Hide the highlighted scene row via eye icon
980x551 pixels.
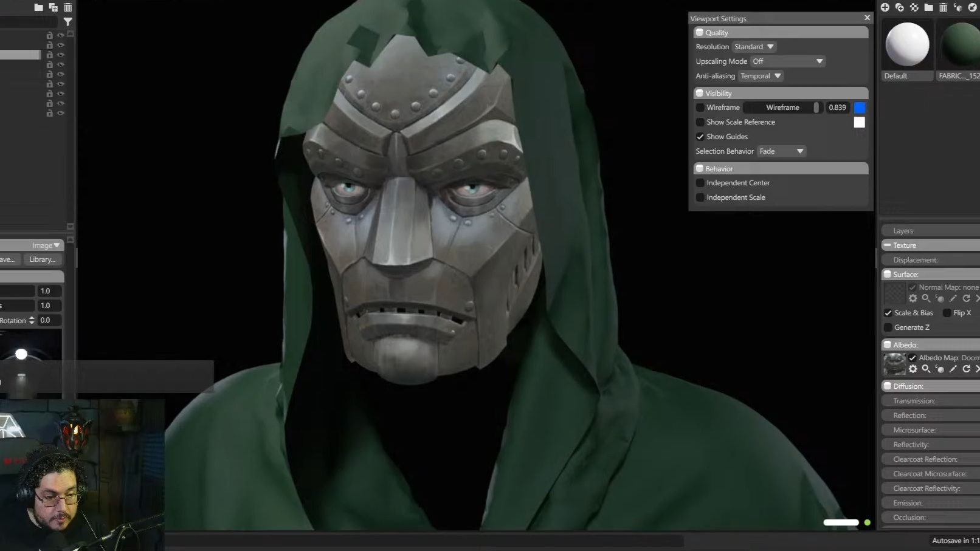pos(61,55)
